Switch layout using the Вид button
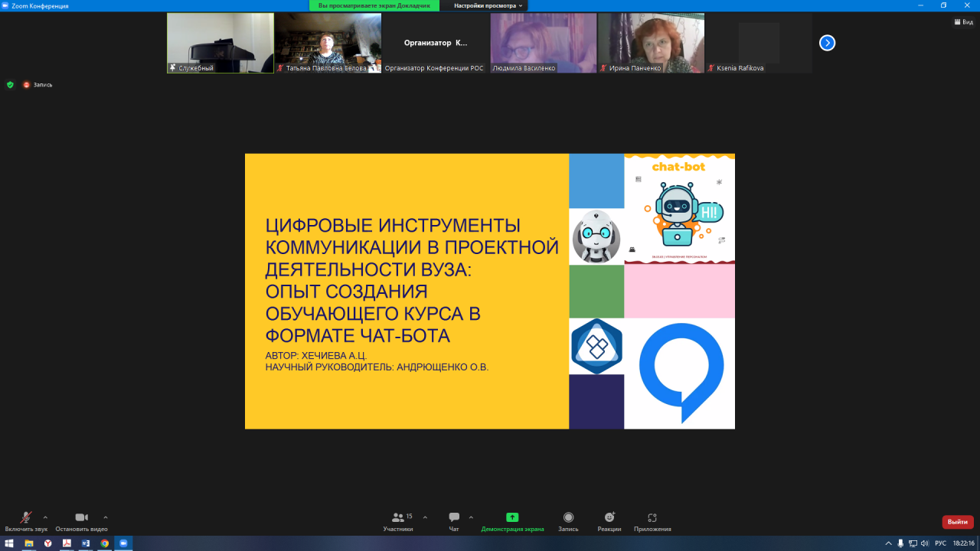The image size is (980, 551). click(963, 22)
